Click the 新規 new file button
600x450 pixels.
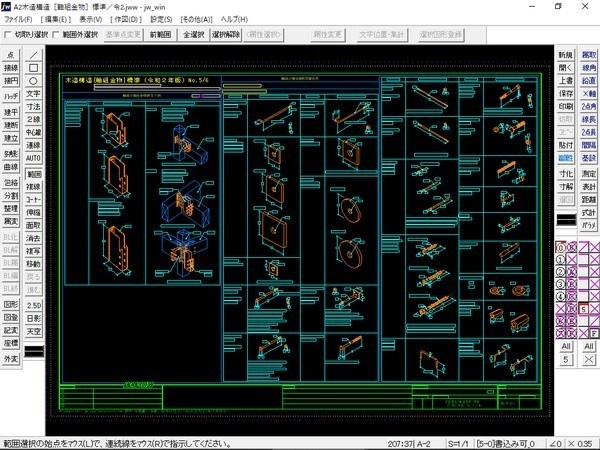pos(566,55)
